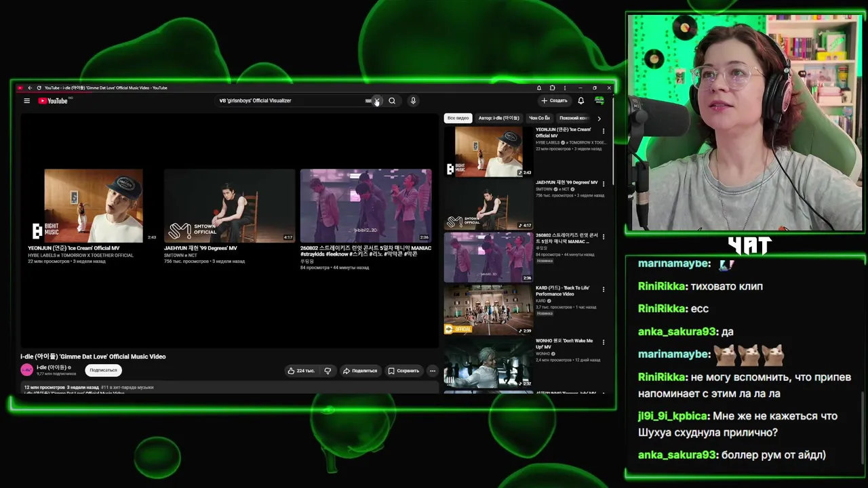
Task: Go to YouTube home via logo
Action: point(53,101)
